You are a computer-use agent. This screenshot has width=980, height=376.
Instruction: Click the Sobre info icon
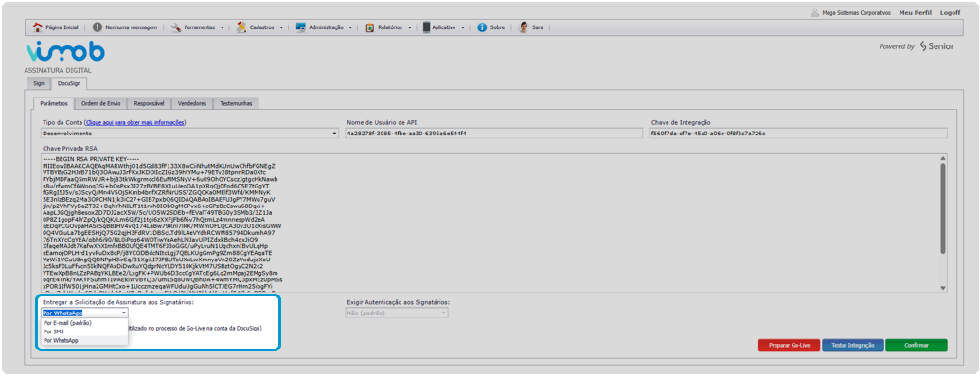482,27
